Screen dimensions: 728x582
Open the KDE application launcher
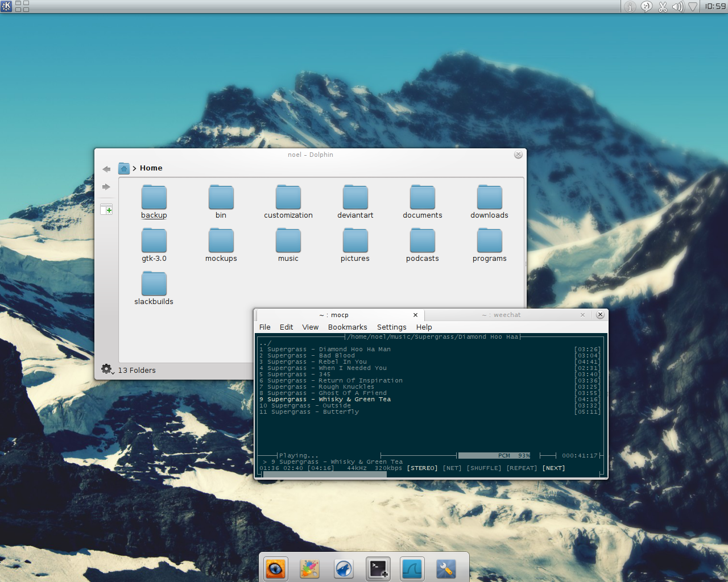[6, 6]
